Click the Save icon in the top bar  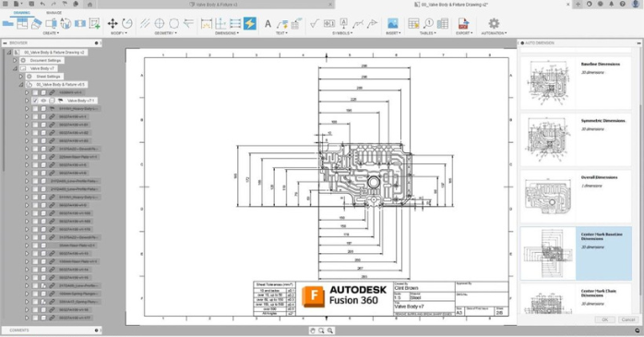click(x=31, y=4)
